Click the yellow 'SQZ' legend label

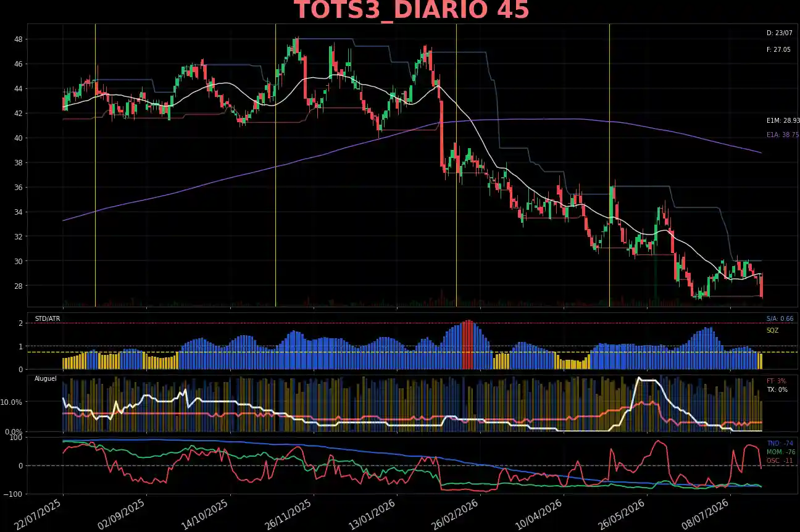pyautogui.click(x=773, y=330)
